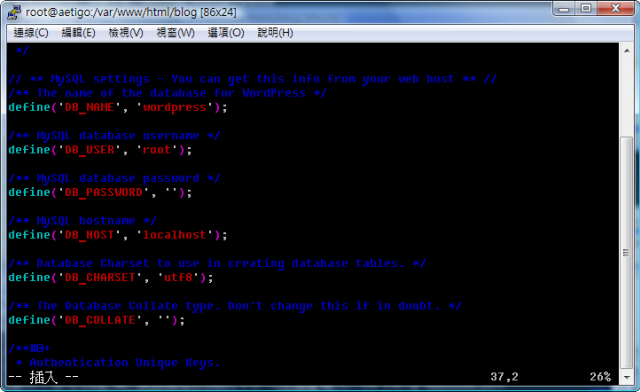Click the 'MySQL hostname' comment line
Screen dimensions: 640x392
pos(82,221)
